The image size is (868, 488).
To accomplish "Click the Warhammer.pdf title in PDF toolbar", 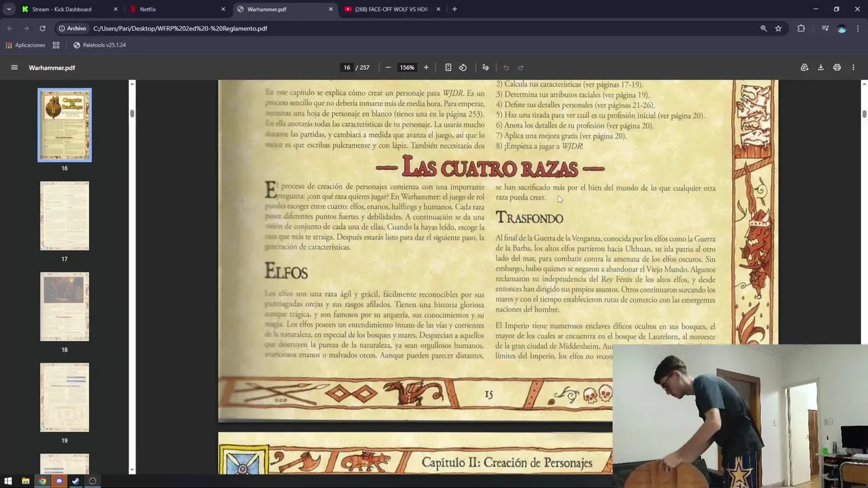I will click(x=52, y=68).
